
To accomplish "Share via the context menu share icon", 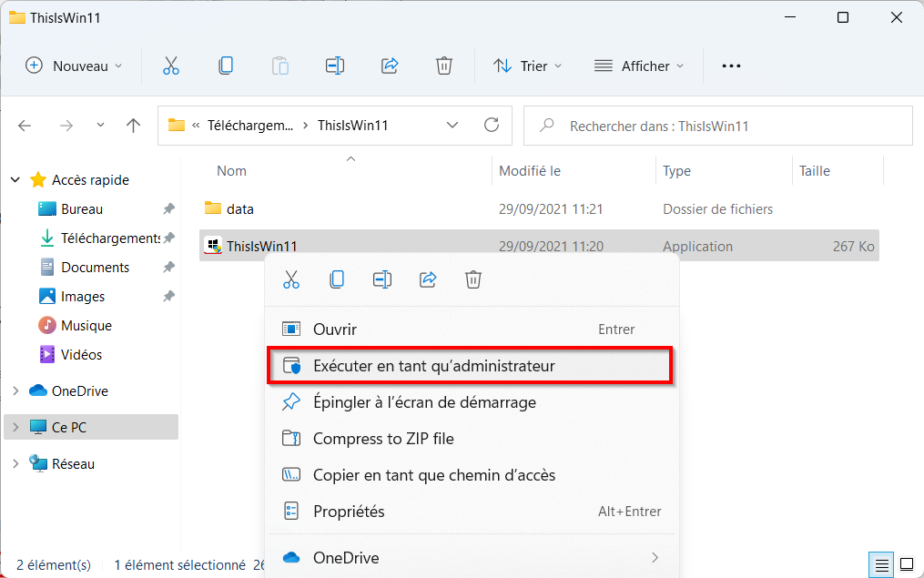I will pos(428,279).
